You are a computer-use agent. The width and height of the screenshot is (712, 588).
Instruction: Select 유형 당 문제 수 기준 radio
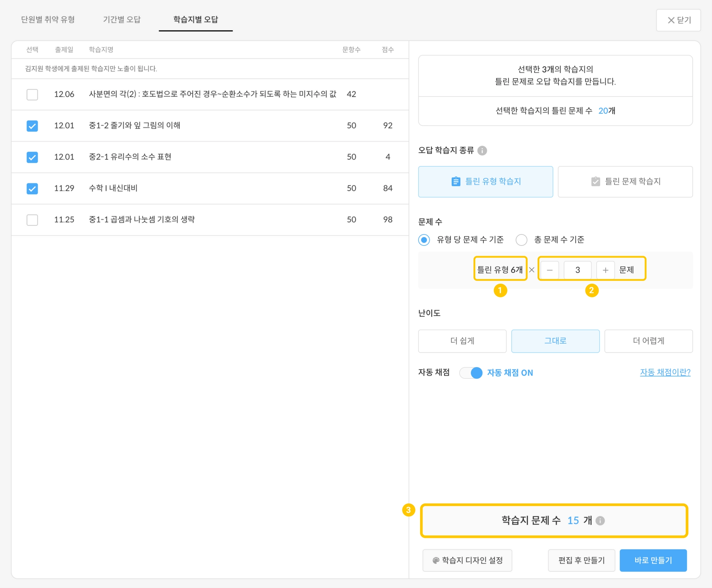pos(424,240)
